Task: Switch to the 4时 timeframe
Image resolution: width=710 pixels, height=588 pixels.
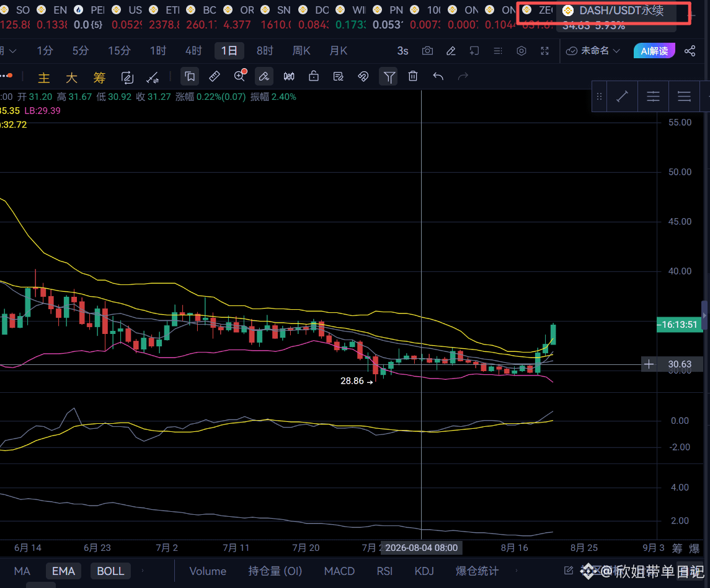Action: [x=193, y=51]
